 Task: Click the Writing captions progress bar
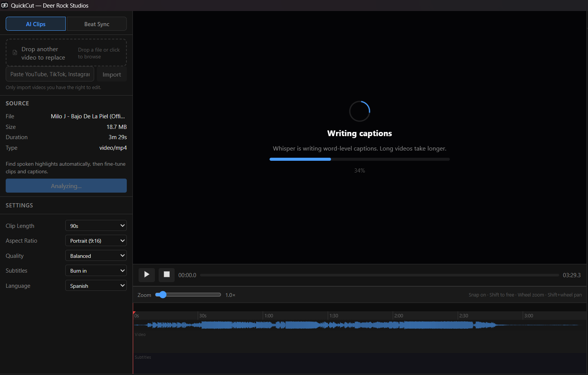coord(359,159)
